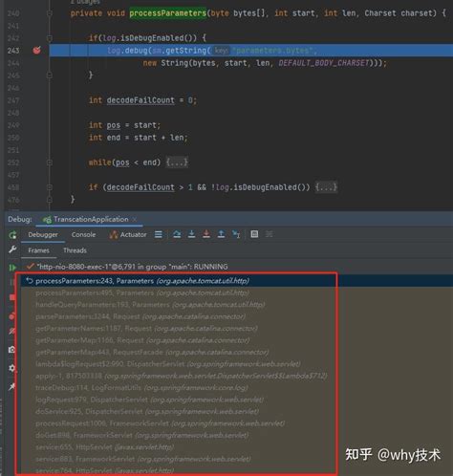453x476 pixels.
Task: Close the TranscationApplication debug tab
Action: (135, 219)
